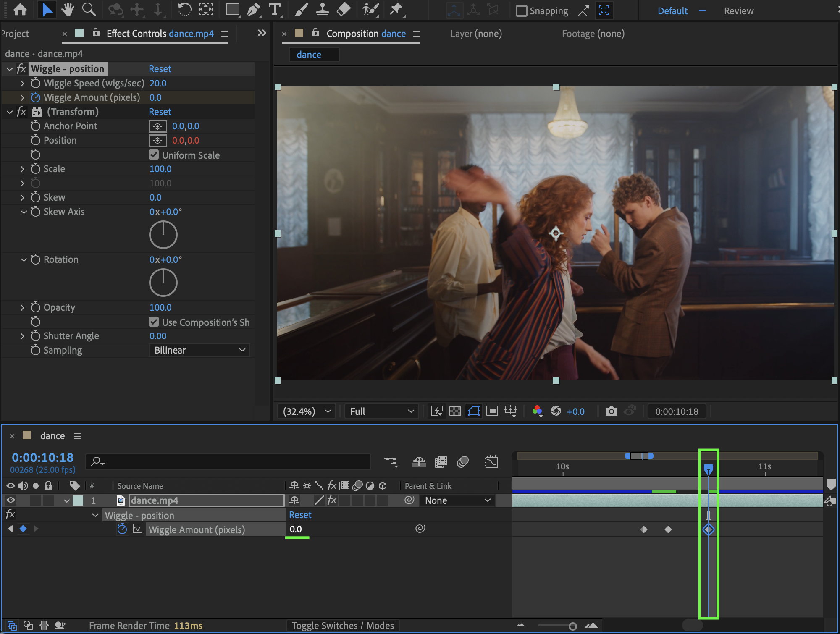Open the Footage (none) tab

tap(593, 34)
